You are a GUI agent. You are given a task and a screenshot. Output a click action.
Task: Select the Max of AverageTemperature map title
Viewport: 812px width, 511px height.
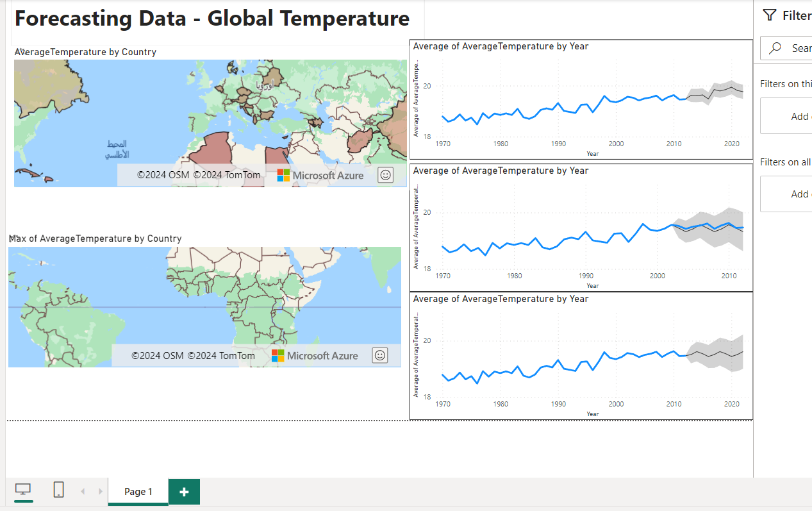click(95, 239)
